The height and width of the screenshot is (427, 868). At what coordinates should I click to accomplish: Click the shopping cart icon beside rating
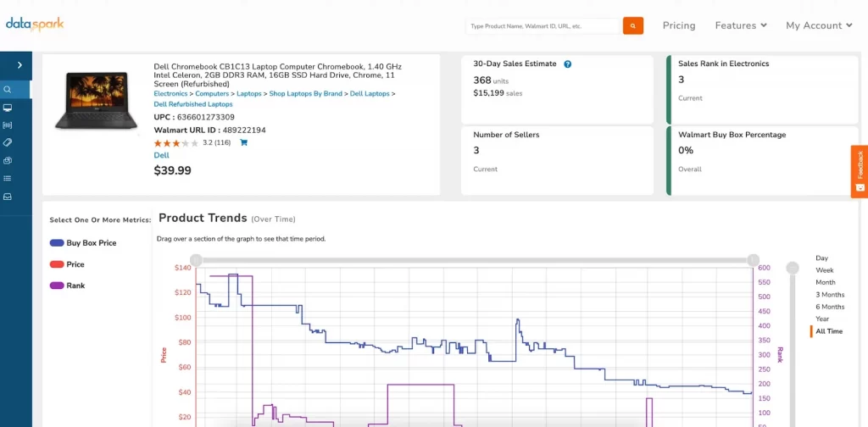[x=243, y=142]
